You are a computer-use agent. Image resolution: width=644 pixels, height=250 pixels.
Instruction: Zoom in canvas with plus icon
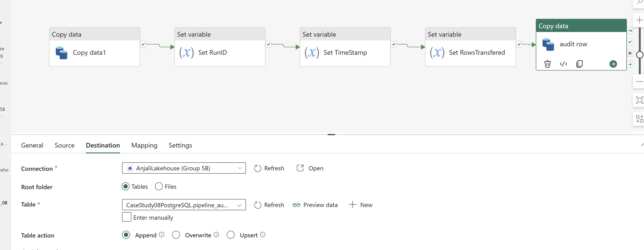[639, 20]
